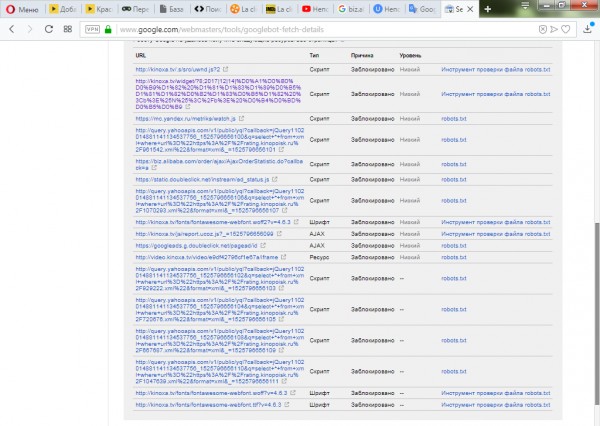Screen dimensions: 600x426
Task: Open robots.txt link in static.doubleclick row
Action: click(454, 179)
